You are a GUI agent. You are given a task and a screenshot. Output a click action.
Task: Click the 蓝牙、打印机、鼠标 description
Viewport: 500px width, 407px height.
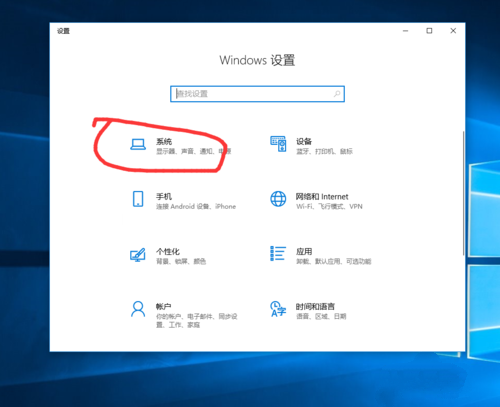pos(324,152)
